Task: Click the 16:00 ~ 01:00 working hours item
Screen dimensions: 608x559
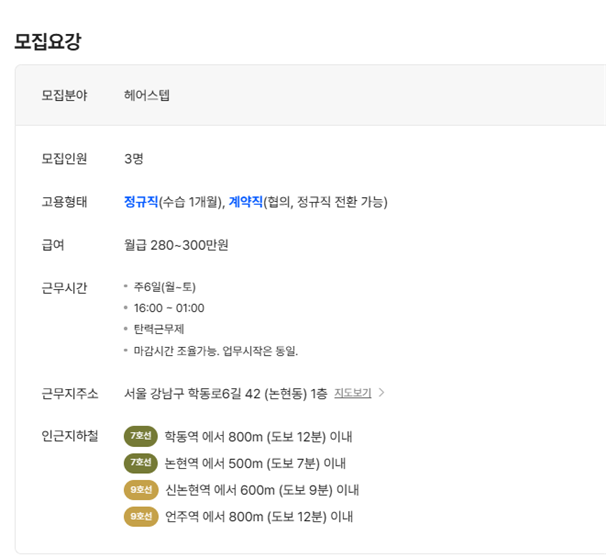Action: point(169,309)
